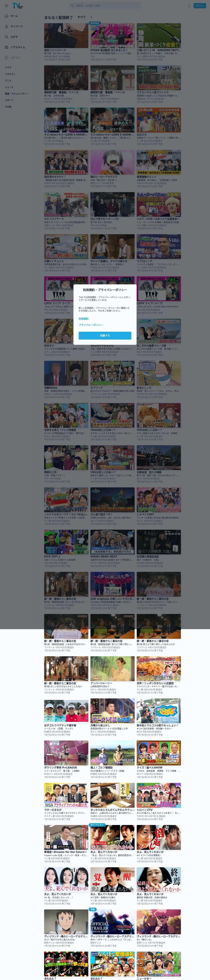The height and width of the screenshot is (980, 210).
Task: Open 東京リベンジャーズ thumbnail
Action: (x=66, y=35)
